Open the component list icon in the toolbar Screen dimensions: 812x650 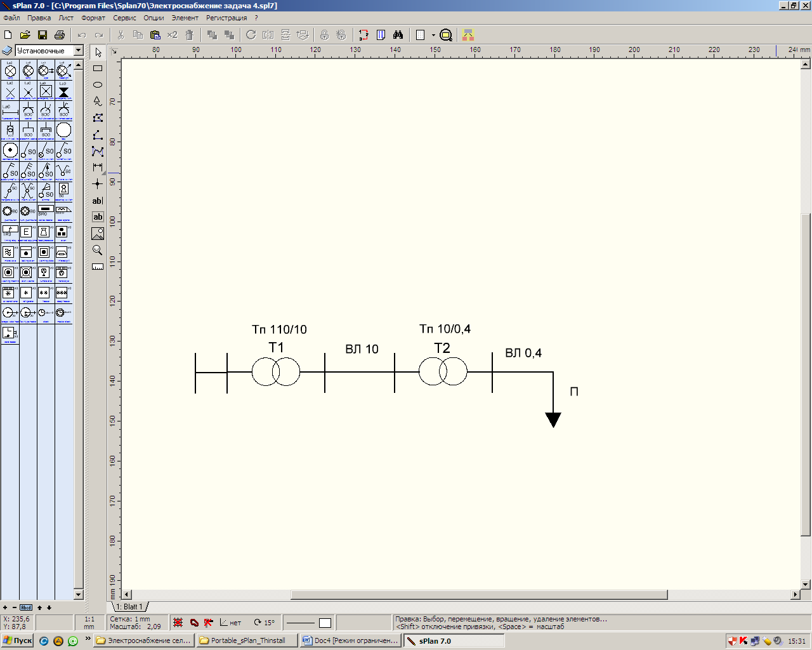381,35
